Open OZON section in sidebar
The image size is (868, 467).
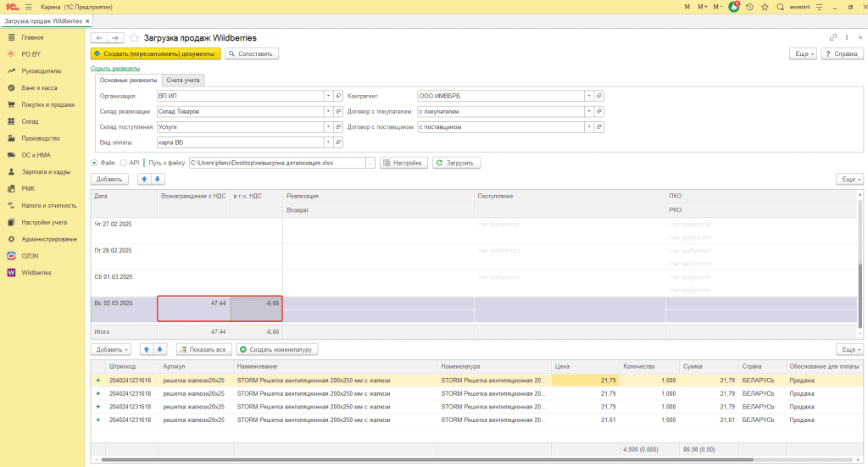(30, 256)
